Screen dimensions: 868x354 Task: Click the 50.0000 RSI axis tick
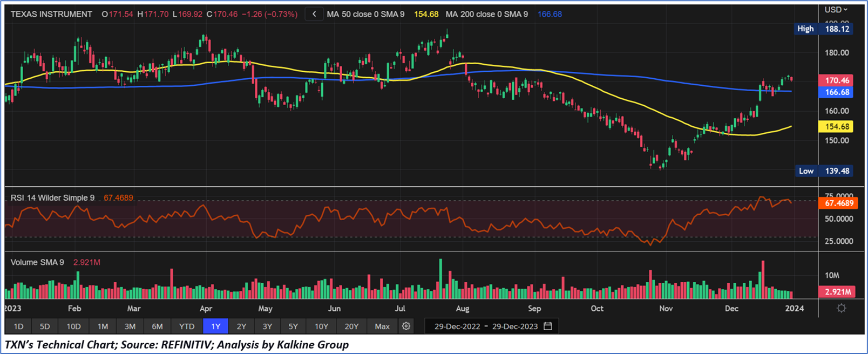click(x=839, y=219)
